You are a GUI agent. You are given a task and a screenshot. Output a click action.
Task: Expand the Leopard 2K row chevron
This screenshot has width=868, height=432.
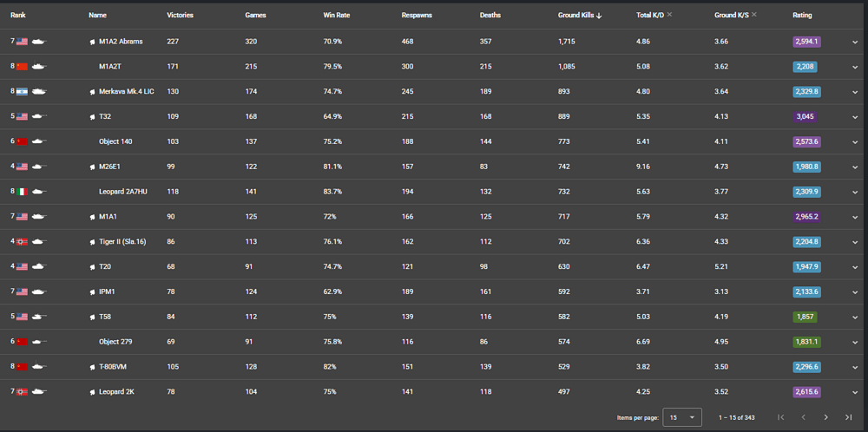click(855, 393)
